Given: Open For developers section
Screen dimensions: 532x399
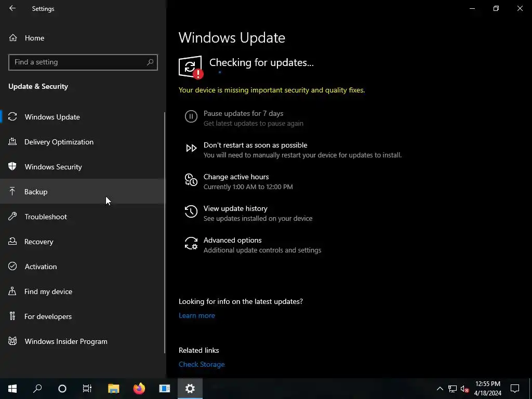Looking at the screenshot, I should click(x=83, y=316).
